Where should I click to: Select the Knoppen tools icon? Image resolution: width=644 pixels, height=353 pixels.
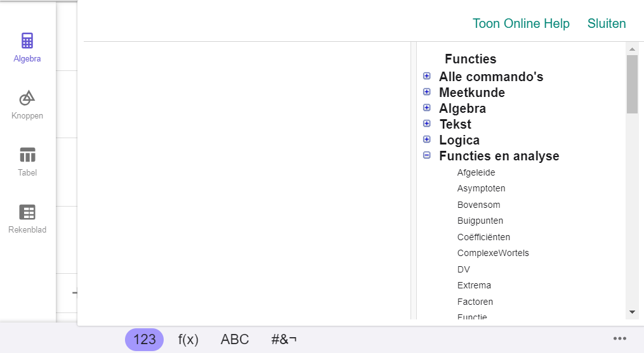click(27, 98)
